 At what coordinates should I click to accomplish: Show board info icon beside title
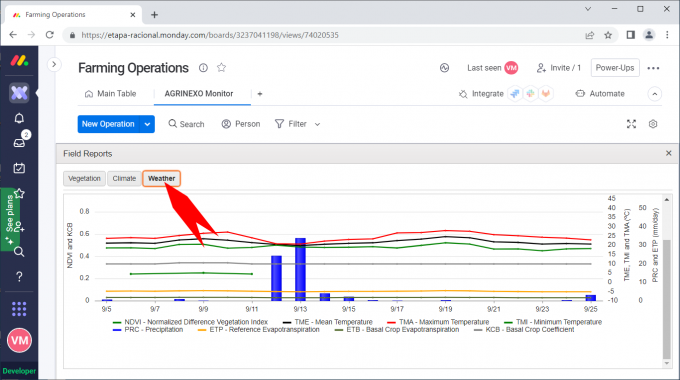[203, 68]
